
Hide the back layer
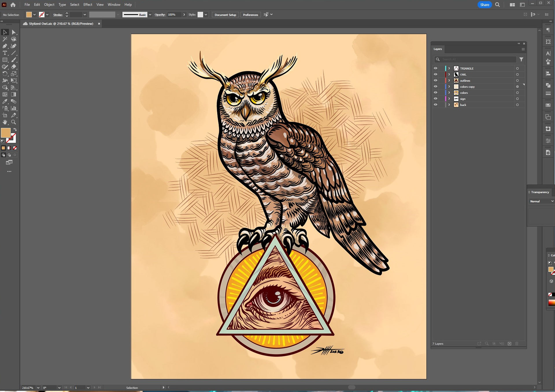(x=435, y=105)
